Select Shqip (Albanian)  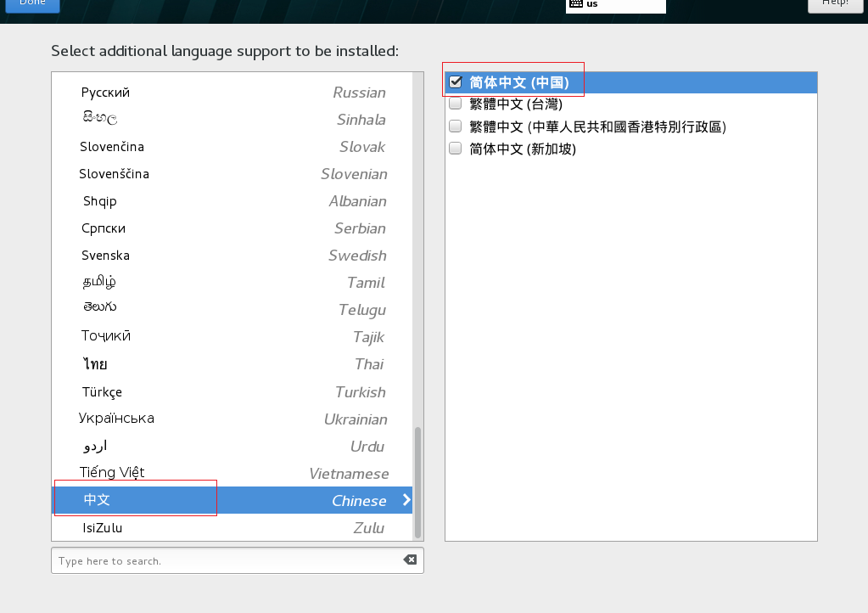point(232,200)
